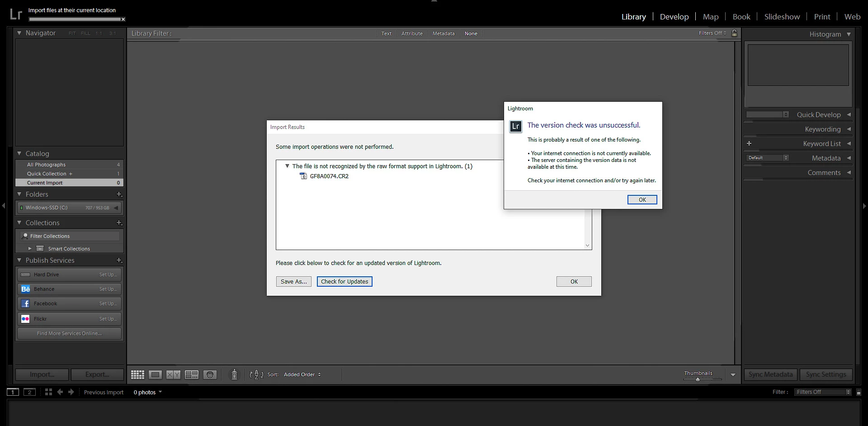Toggle sort direction a-z icon

point(256,374)
